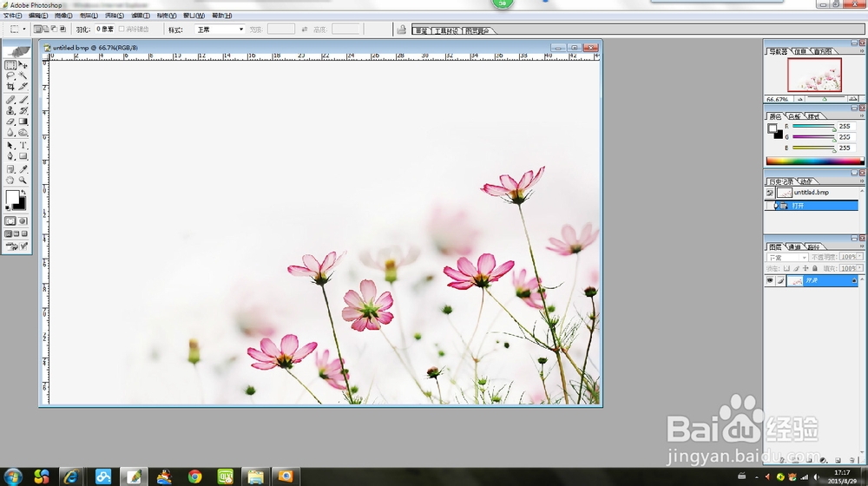Screen dimensions: 868x486
Task: Select the Type tool
Action: point(23,146)
